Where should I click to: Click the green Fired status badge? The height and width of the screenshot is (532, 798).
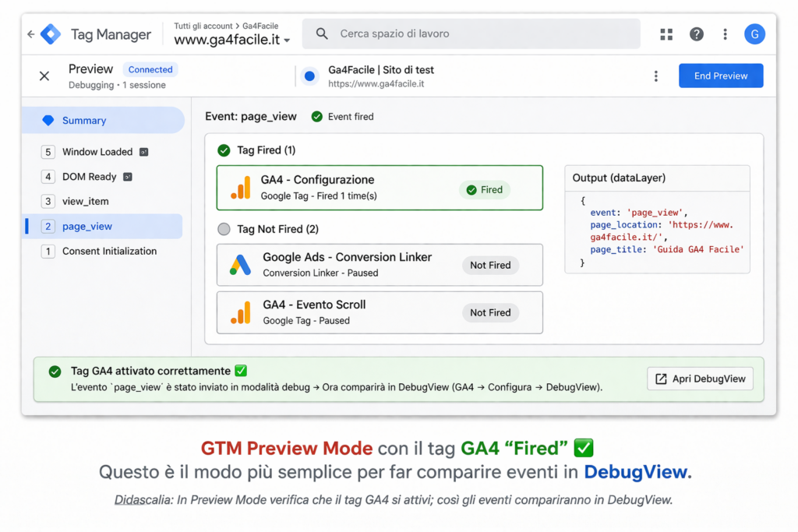[x=485, y=190]
